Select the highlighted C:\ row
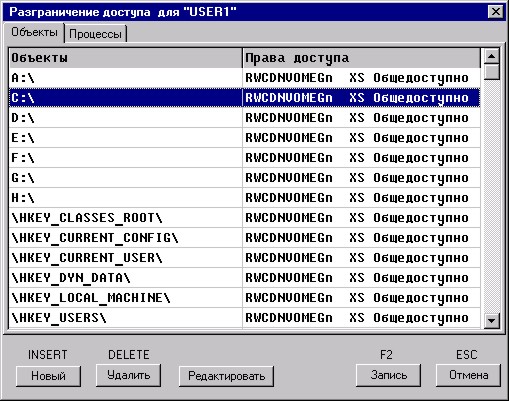The height and width of the screenshot is (401, 509). 245,98
